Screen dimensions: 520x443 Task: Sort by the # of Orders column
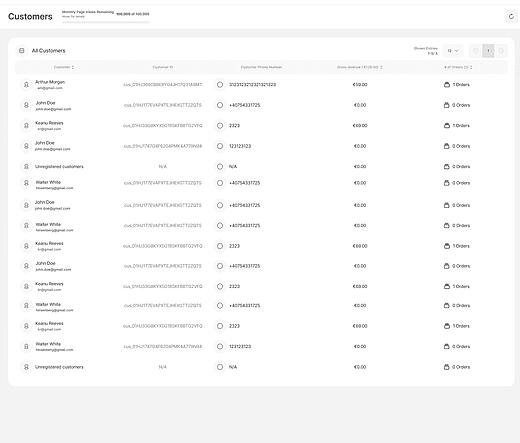(x=458, y=67)
